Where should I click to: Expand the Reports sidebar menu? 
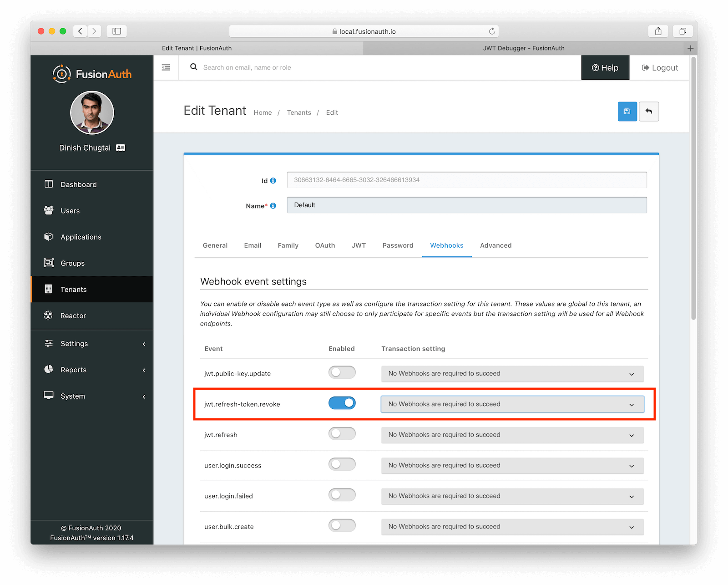click(x=73, y=370)
